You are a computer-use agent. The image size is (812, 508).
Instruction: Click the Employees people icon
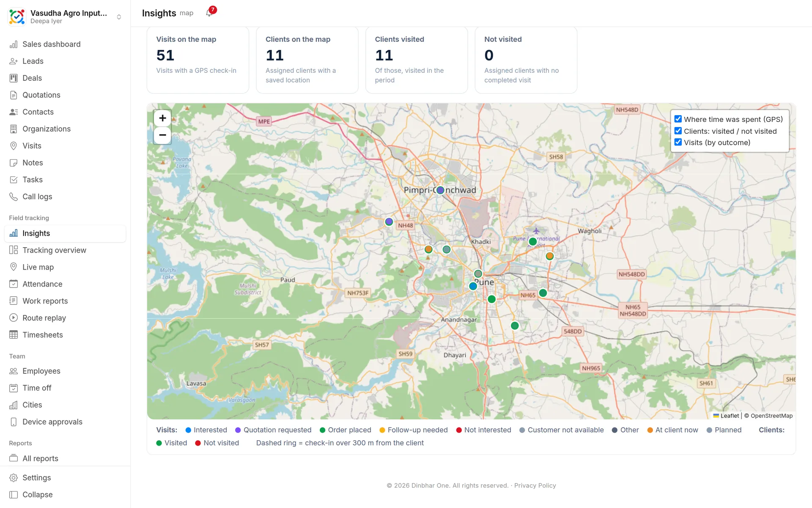coord(14,371)
